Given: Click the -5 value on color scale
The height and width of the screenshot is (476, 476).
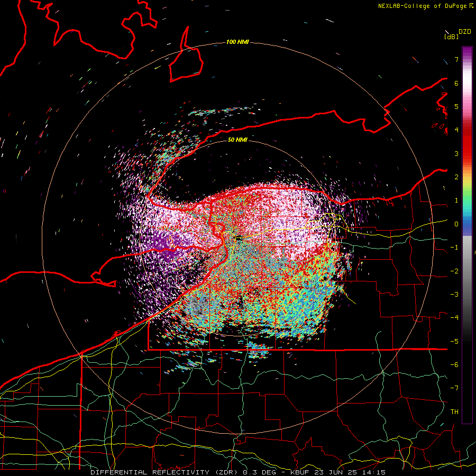Looking at the screenshot, I should tap(454, 341).
